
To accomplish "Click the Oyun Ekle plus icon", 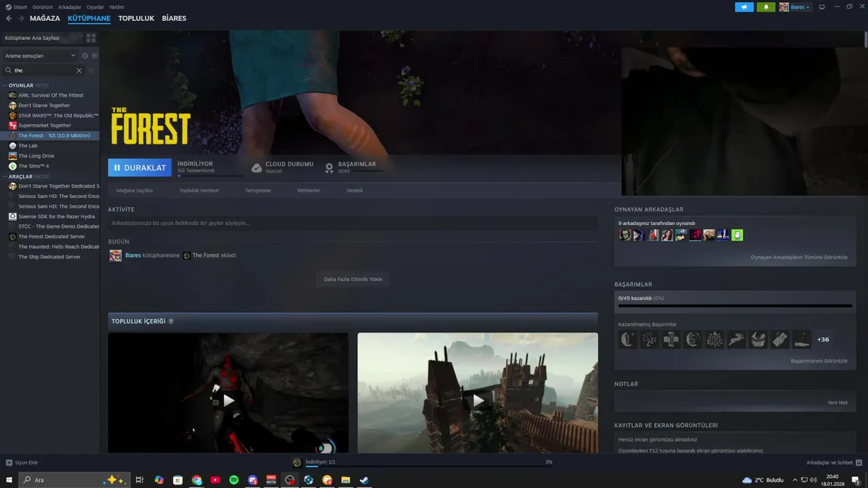I will tap(9, 462).
